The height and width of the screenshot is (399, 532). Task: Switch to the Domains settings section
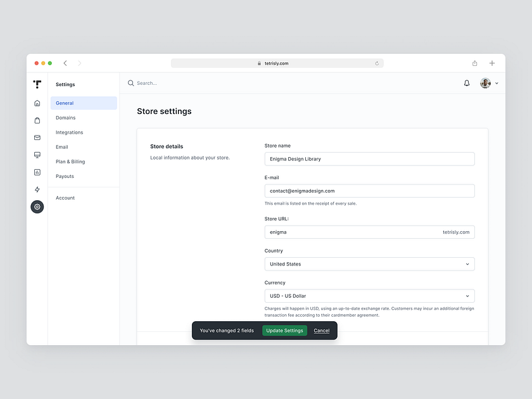[66, 117]
